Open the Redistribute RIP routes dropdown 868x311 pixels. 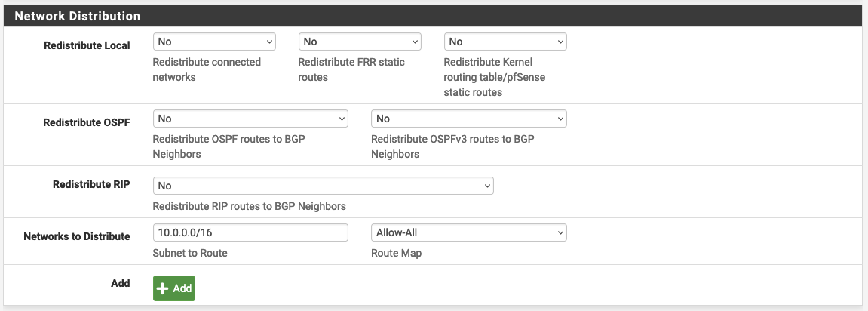323,186
